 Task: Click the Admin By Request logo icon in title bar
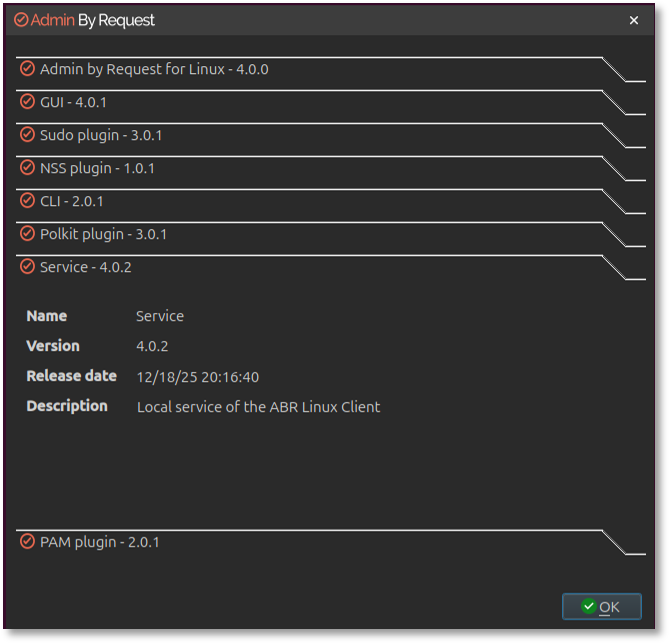tap(21, 20)
